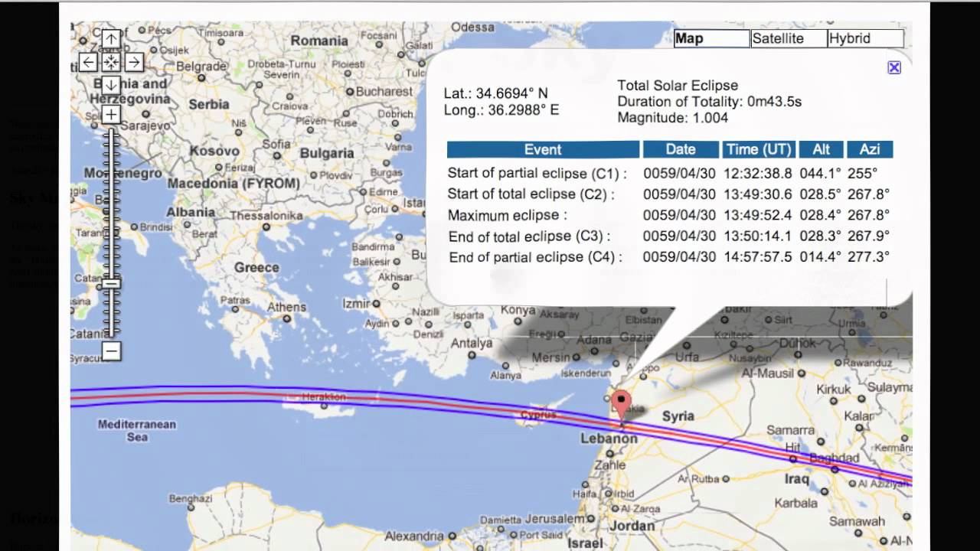Click 'Duration of Totality: 0m43.5s' text

point(710,102)
